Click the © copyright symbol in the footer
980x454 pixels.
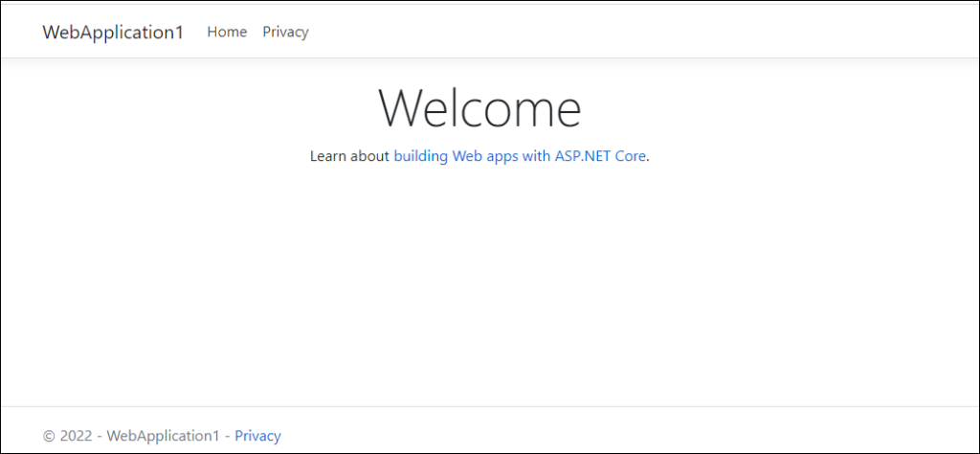[49, 436]
